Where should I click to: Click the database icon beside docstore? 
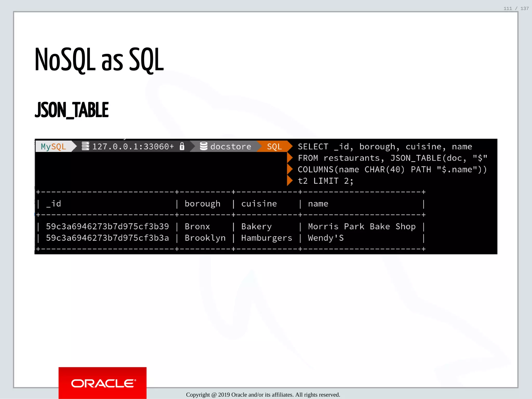pyautogui.click(x=204, y=146)
